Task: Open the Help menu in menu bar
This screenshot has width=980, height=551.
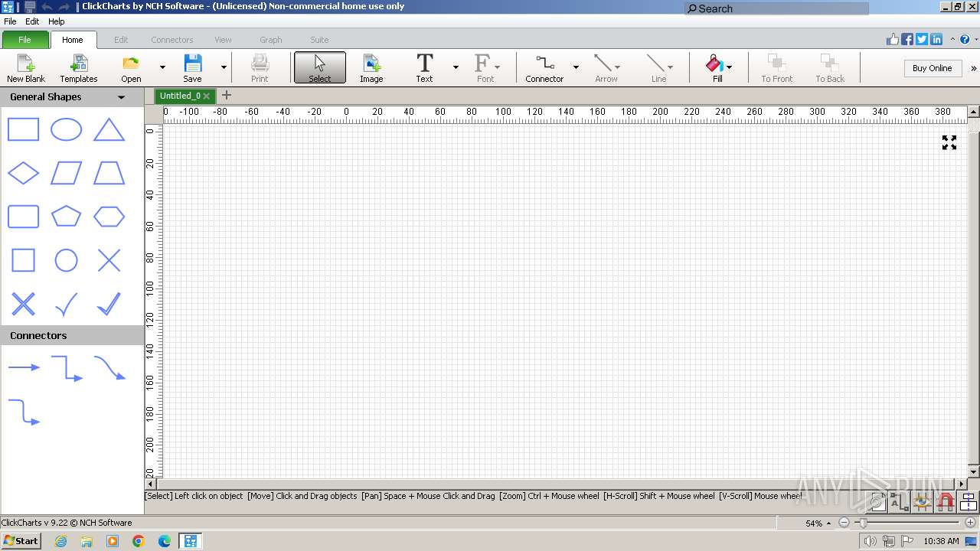Action: 57,21
